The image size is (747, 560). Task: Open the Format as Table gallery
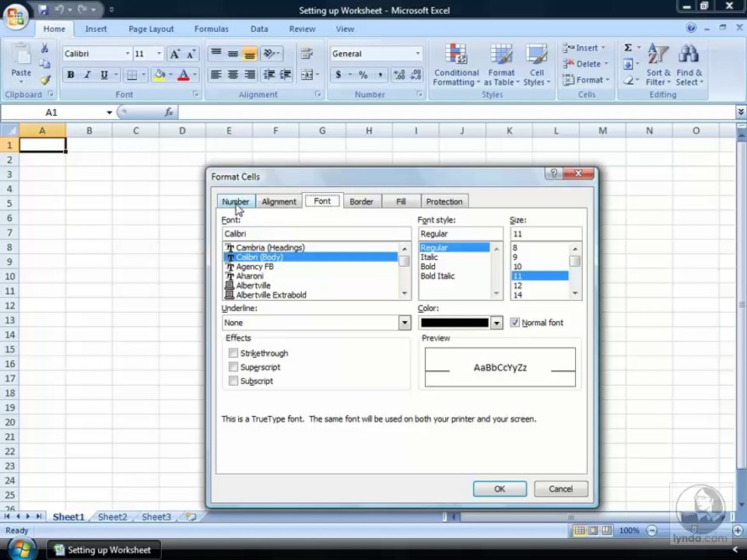501,65
